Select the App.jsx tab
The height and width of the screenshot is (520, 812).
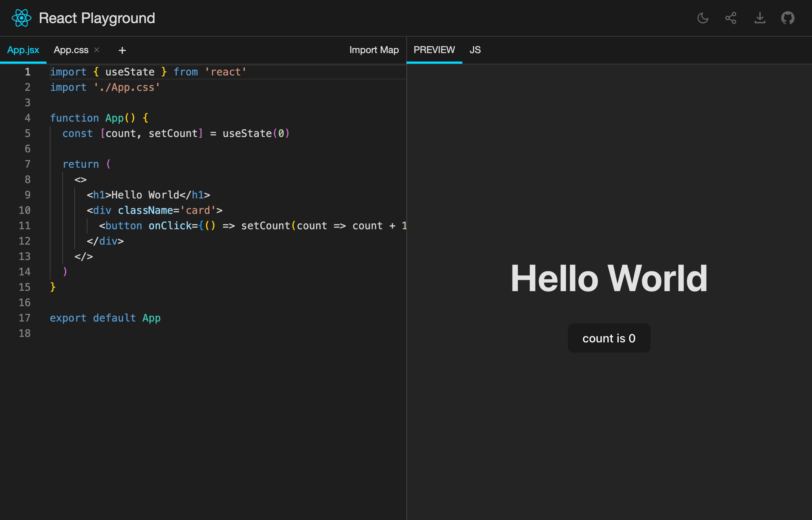(23, 50)
